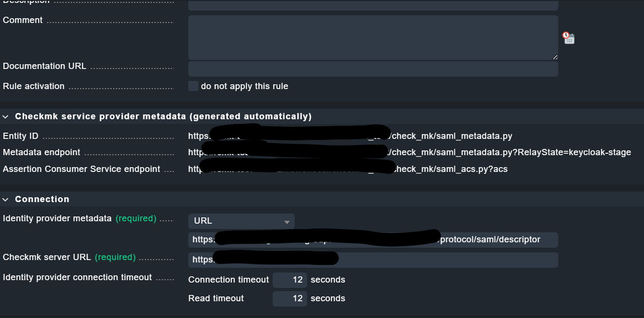Viewport: 644px width, 318px height.
Task: Click the Identity provider connection timeout label
Action: pos(78,277)
